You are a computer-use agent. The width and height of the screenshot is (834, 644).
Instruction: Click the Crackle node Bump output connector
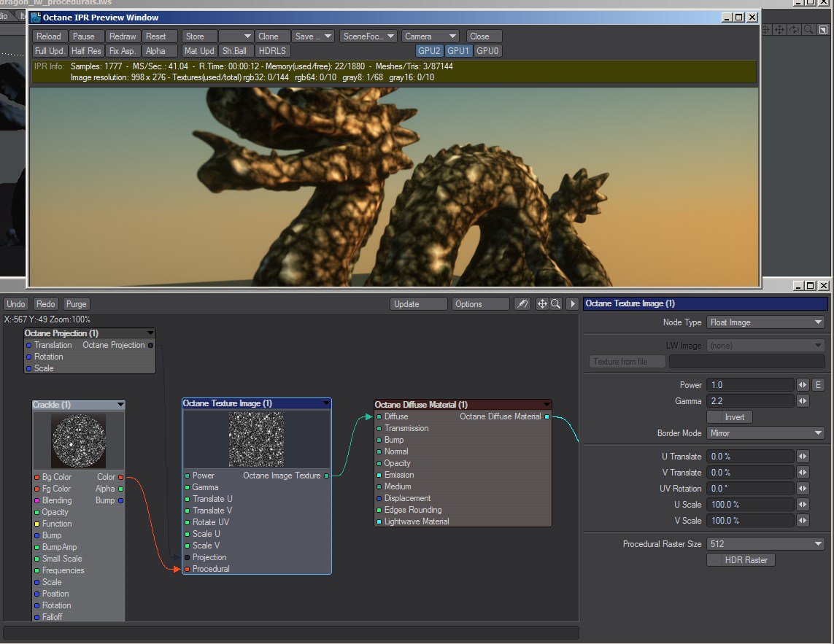tap(120, 500)
